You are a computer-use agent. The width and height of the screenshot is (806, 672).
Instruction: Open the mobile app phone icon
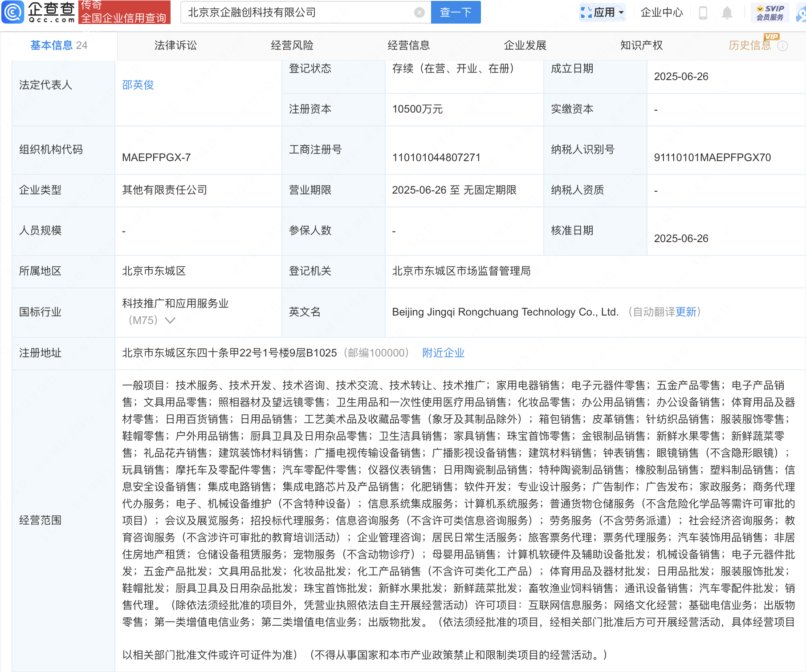[703, 13]
